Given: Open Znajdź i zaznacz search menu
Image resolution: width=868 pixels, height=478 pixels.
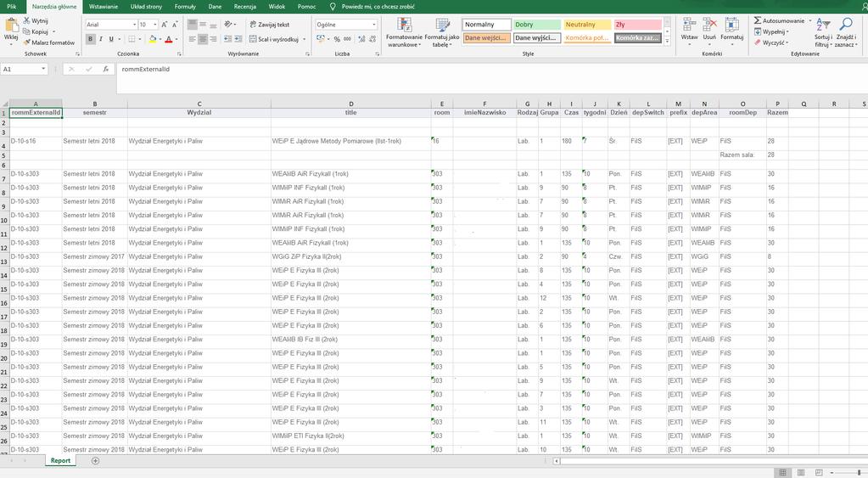Looking at the screenshot, I should click(x=846, y=32).
